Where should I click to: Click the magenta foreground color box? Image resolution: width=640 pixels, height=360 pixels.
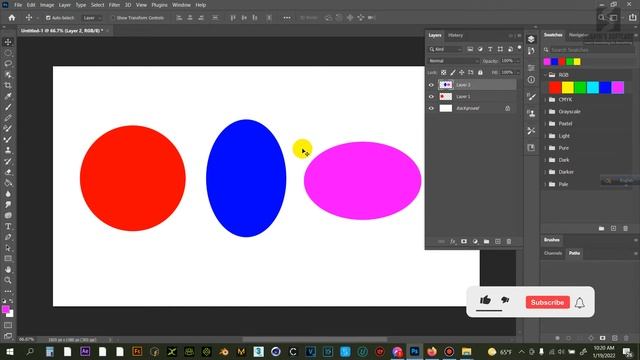pyautogui.click(x=6, y=309)
